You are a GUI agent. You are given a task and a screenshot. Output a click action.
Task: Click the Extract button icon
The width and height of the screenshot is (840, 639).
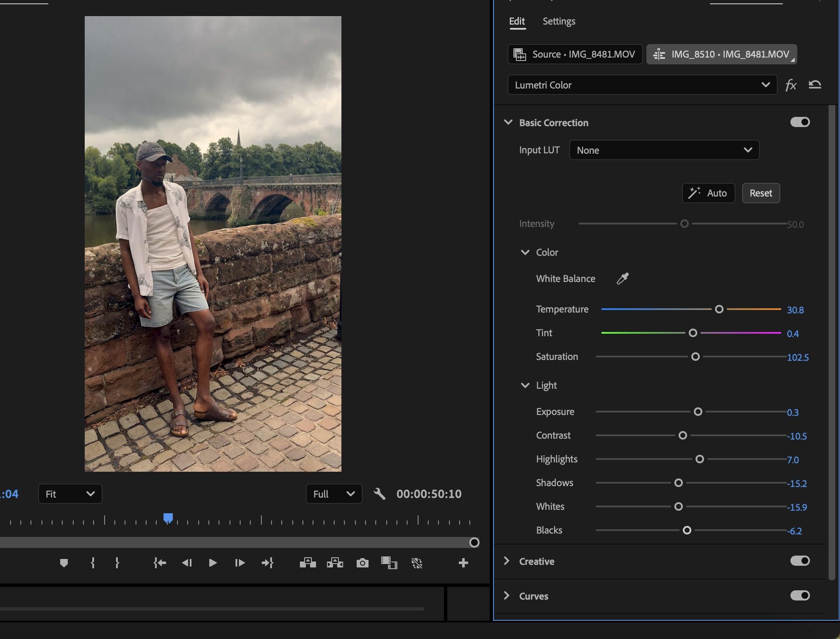tap(335, 563)
